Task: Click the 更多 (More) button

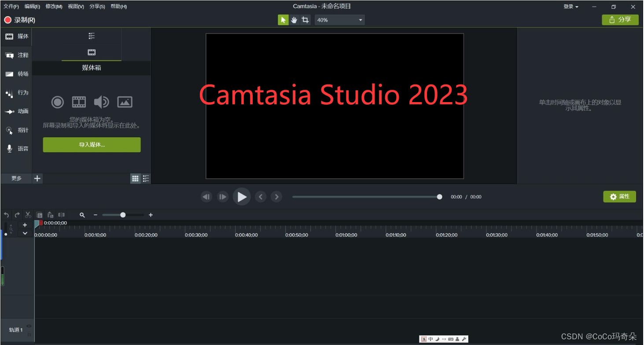Action: (16, 178)
